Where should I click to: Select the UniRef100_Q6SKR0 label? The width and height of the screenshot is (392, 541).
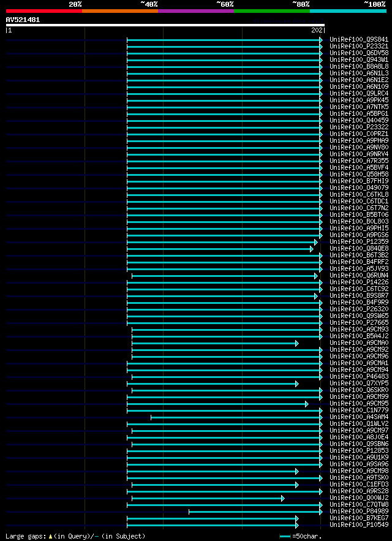(359, 390)
